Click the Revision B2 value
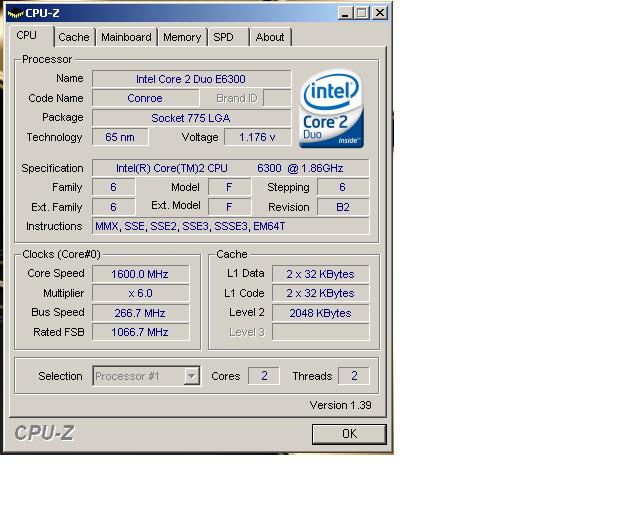 343,207
